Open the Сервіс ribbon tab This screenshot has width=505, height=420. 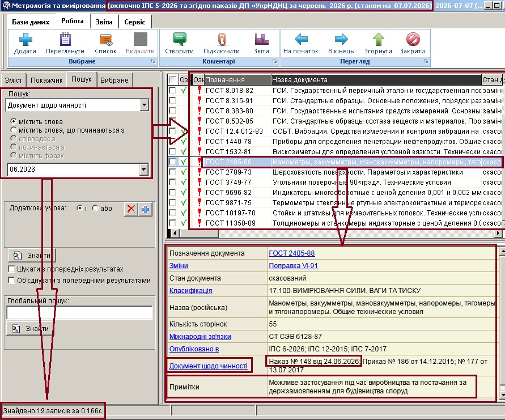[x=135, y=22]
